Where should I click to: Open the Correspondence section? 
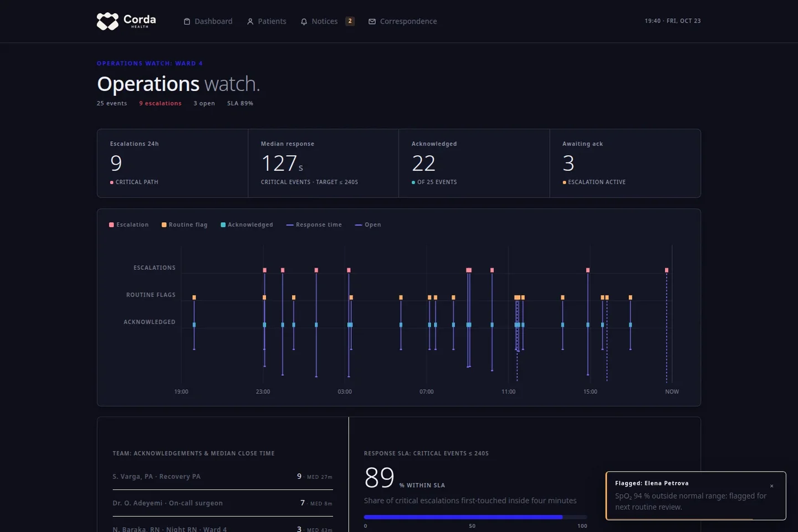coord(403,22)
